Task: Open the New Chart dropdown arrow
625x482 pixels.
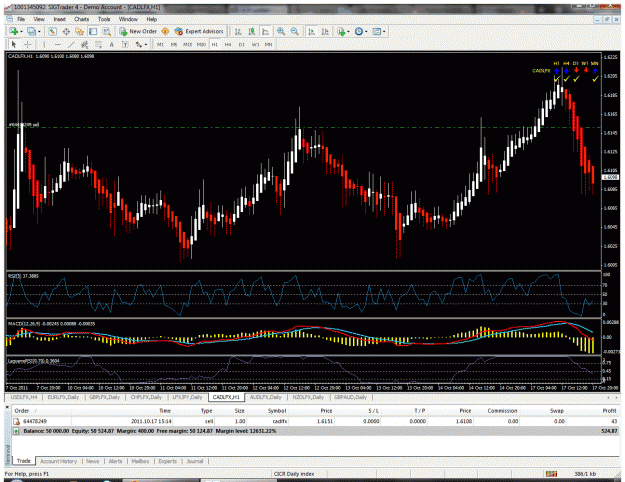Action: 21,31
